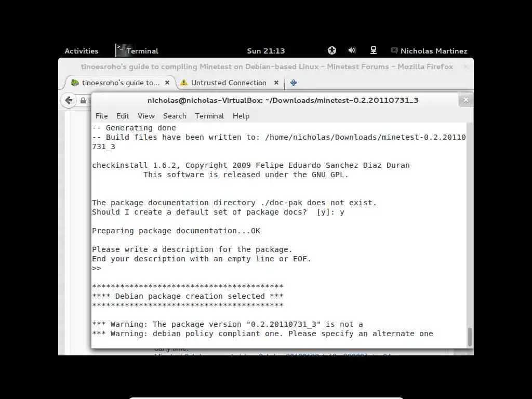Close the Untrusted Connection tab
Image resolution: width=532 pixels, height=399 pixels.
276,83
